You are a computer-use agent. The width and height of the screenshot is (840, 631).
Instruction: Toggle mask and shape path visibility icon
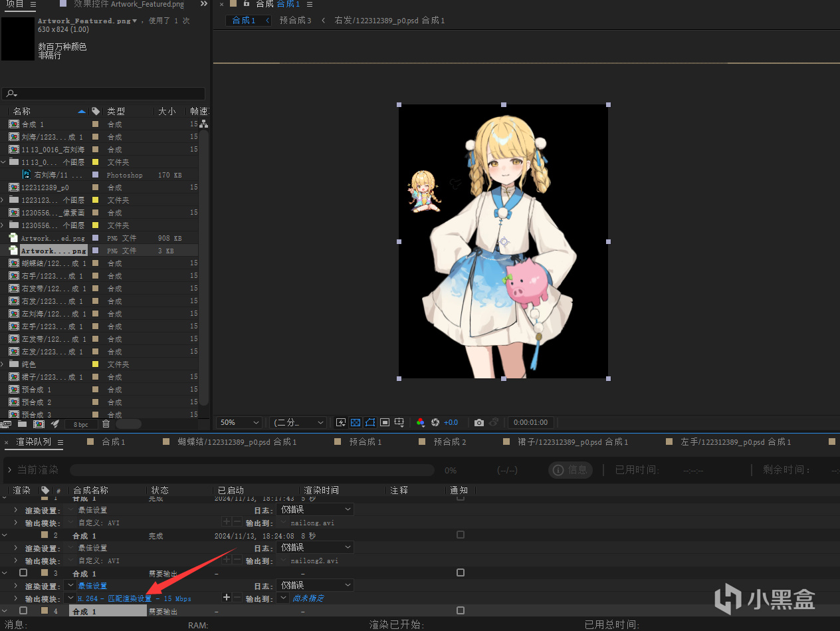[370, 422]
